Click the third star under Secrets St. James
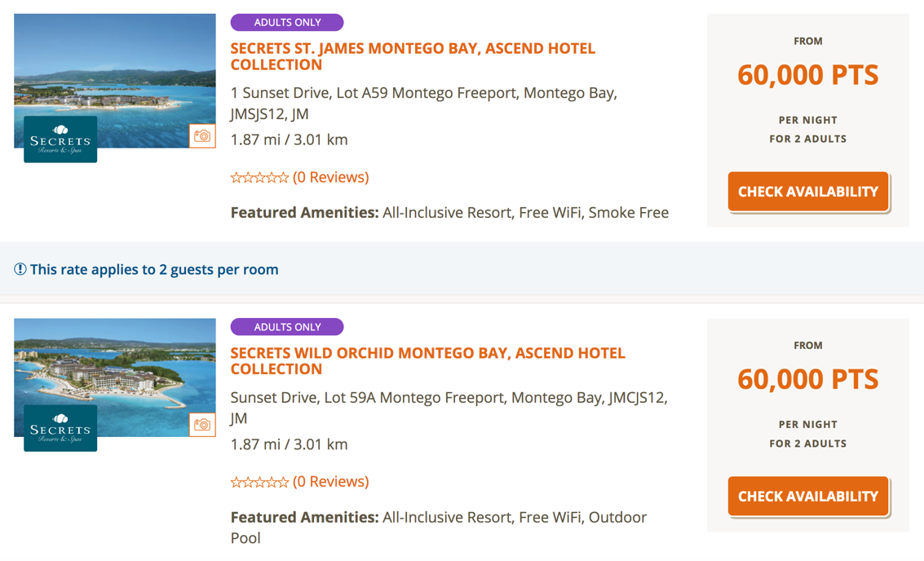The image size is (924, 561). [x=260, y=177]
